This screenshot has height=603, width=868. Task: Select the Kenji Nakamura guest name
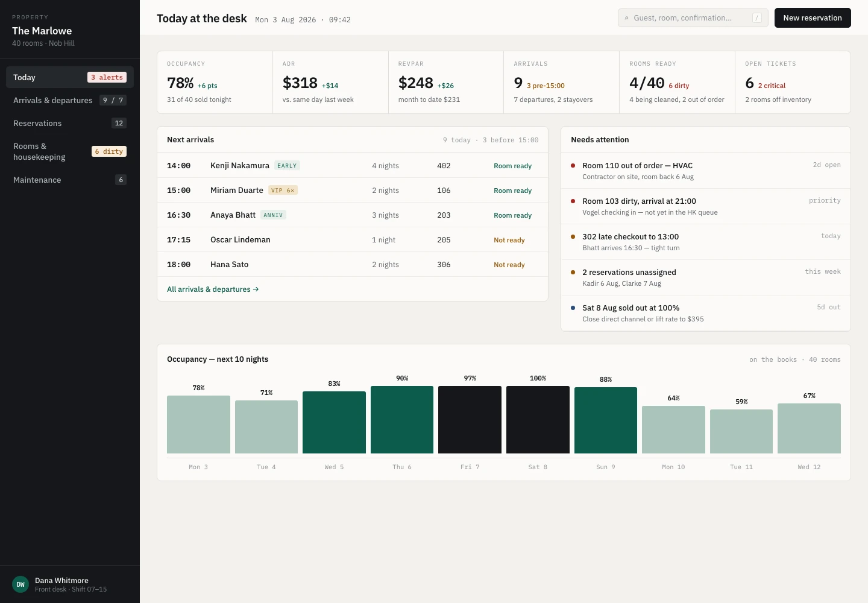tap(240, 166)
